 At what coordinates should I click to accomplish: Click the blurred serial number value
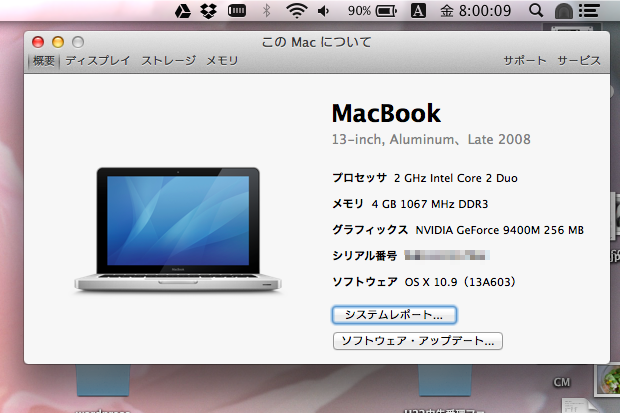pyautogui.click(x=447, y=255)
